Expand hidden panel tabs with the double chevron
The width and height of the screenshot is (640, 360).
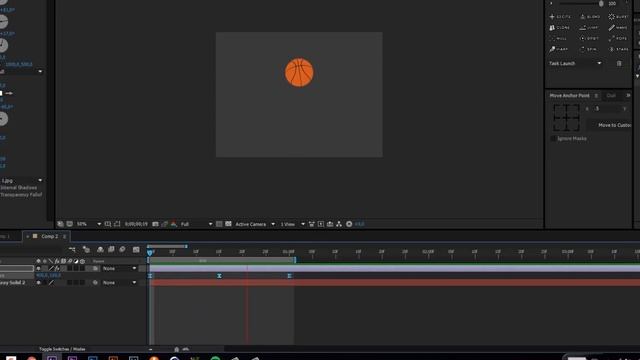click(x=628, y=96)
